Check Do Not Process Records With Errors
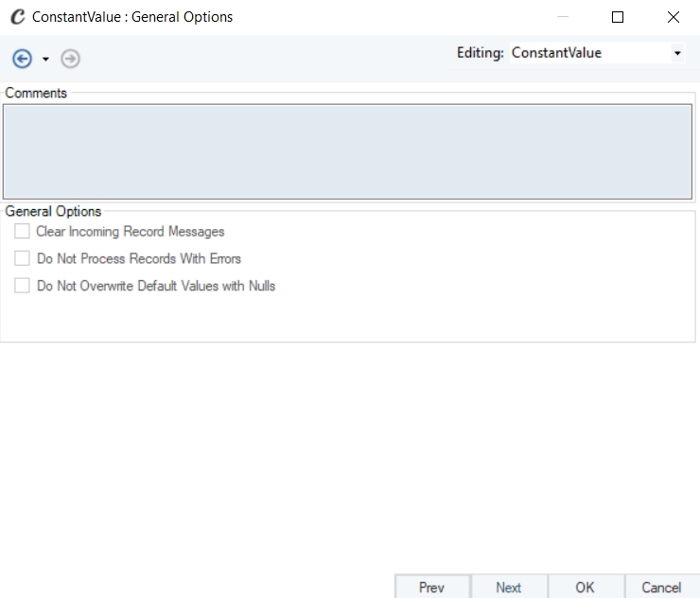Image resolution: width=700 pixels, height=598 pixels. click(23, 258)
